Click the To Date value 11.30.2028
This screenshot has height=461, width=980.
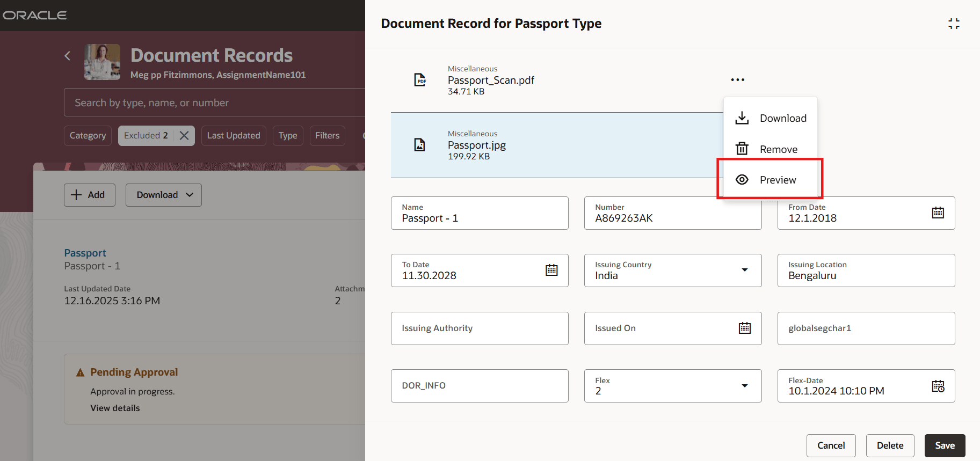pos(429,275)
